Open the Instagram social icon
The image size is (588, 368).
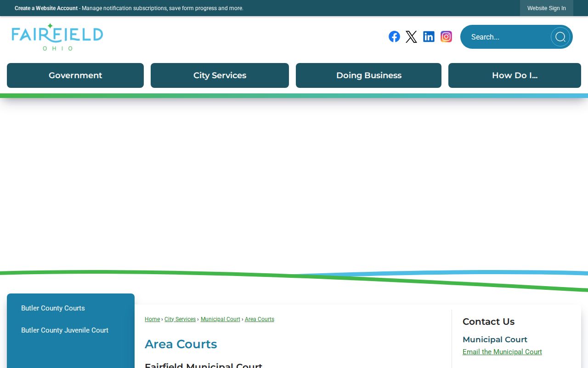coord(446,37)
